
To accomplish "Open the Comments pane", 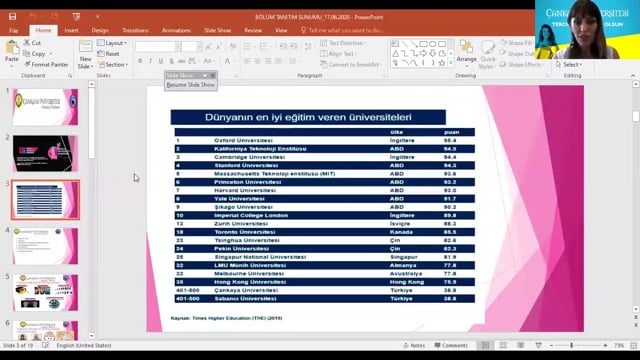I will (x=451, y=345).
